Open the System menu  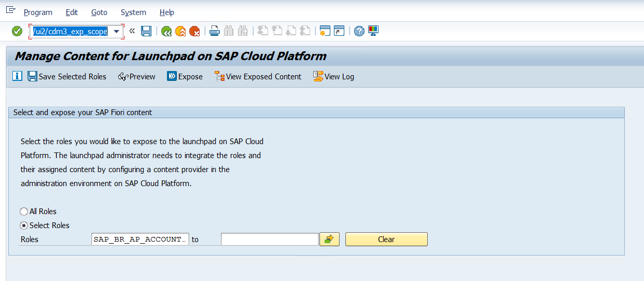pos(133,12)
